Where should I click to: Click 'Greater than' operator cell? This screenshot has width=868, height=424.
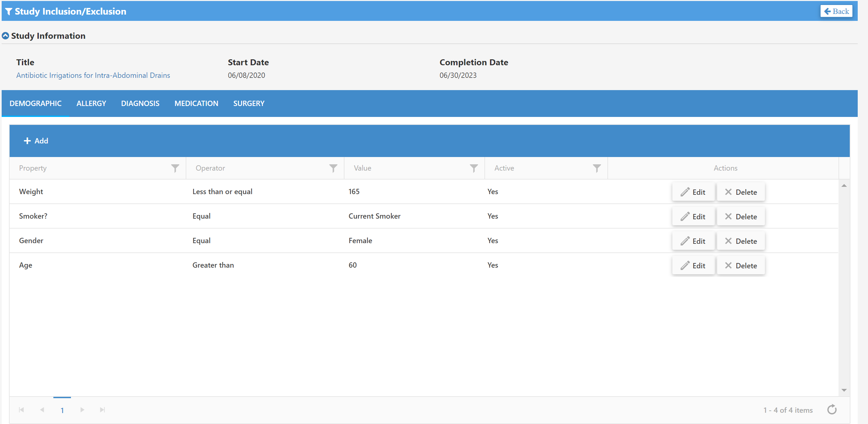coord(265,265)
